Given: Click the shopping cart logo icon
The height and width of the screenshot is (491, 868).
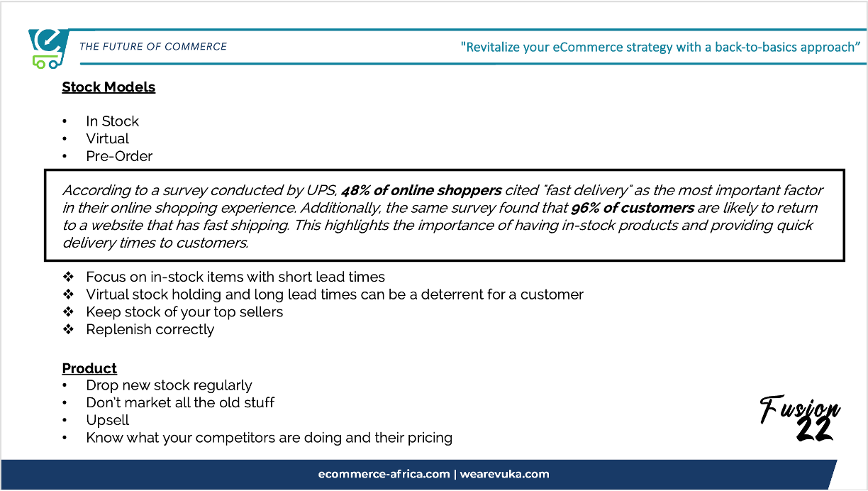Looking at the screenshot, I should tap(48, 49).
